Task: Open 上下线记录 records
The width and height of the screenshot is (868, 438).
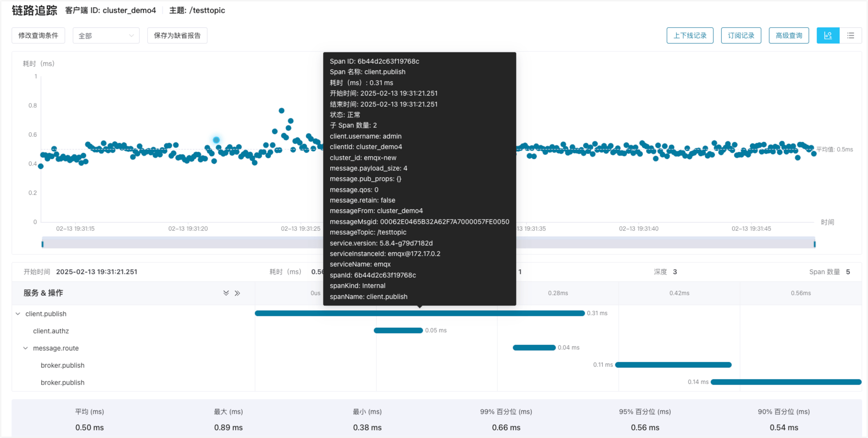Action: [x=690, y=35]
